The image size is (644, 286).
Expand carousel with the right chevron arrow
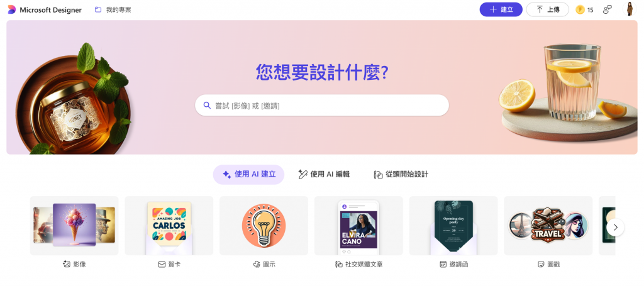[x=615, y=228]
